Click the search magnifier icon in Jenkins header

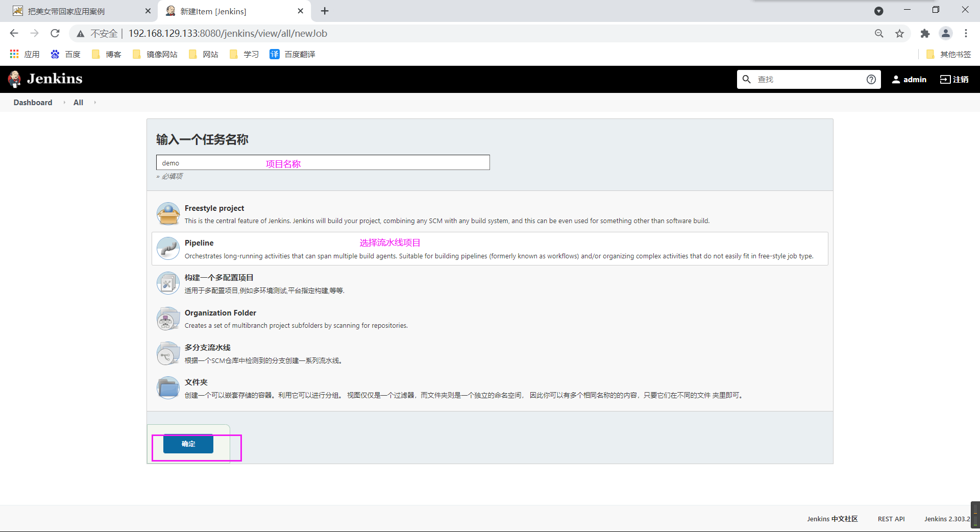point(746,79)
